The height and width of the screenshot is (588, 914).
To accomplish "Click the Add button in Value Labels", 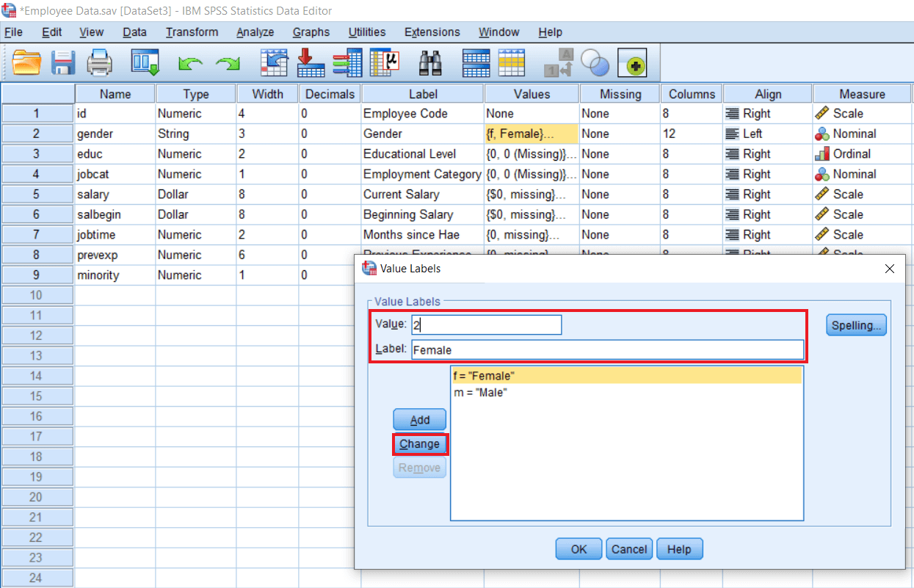I will click(x=419, y=420).
